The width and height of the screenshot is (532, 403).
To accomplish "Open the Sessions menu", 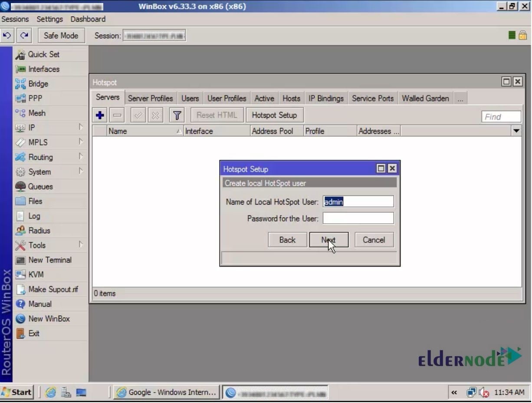I will pos(15,19).
